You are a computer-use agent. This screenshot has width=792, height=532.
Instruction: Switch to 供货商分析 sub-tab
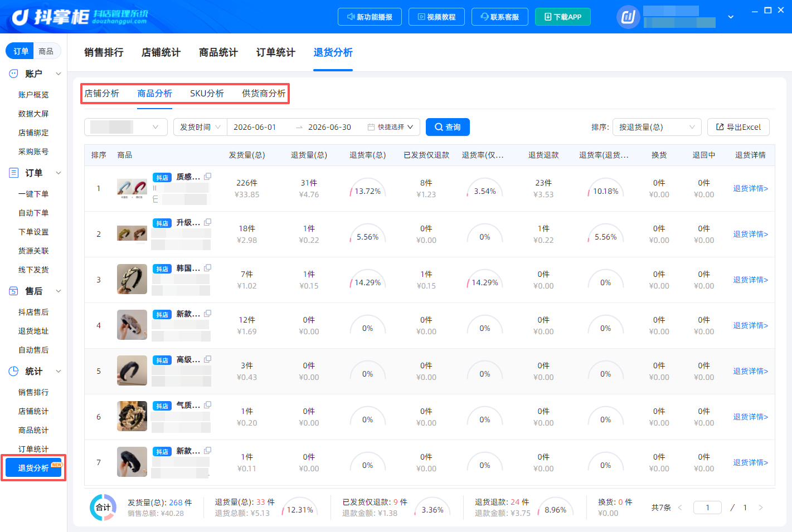coord(264,94)
